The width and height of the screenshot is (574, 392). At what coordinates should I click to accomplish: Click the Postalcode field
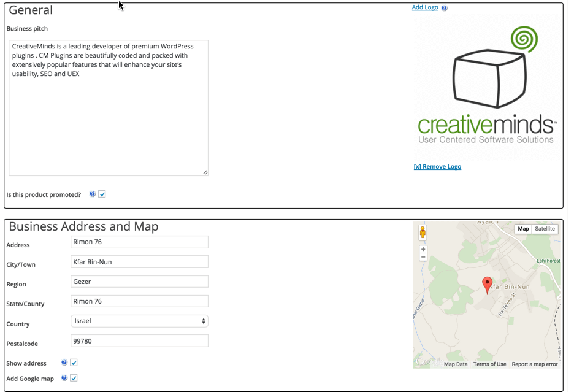click(x=139, y=340)
